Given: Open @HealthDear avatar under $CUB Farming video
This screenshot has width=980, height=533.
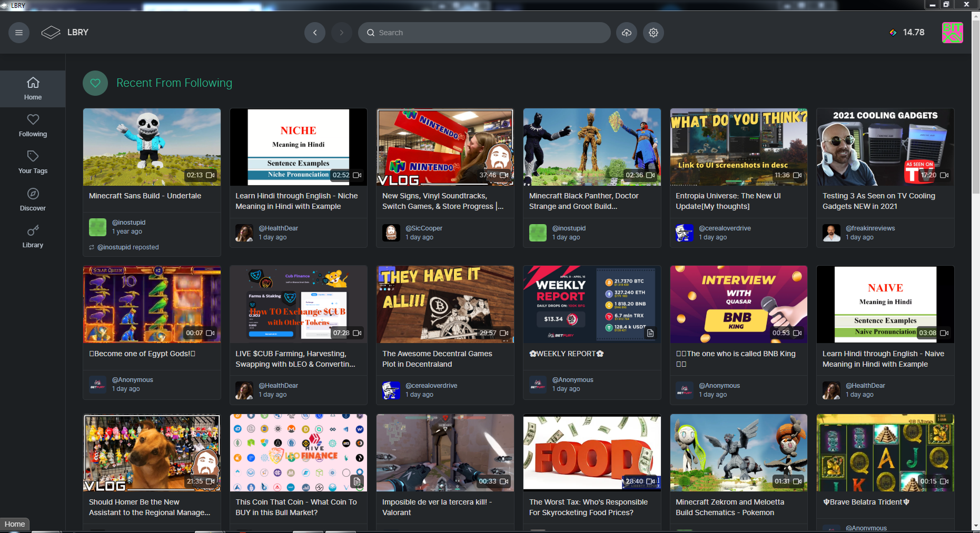Looking at the screenshot, I should [x=244, y=390].
